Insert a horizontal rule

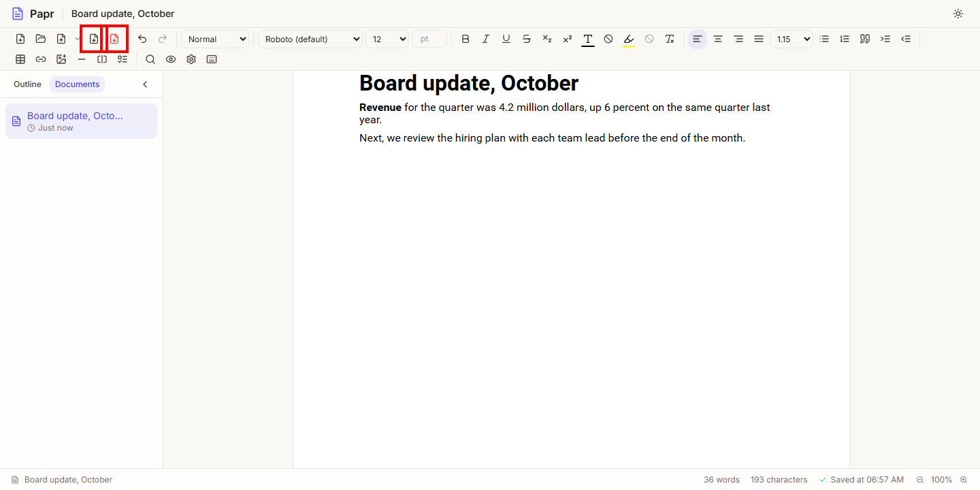tap(82, 59)
